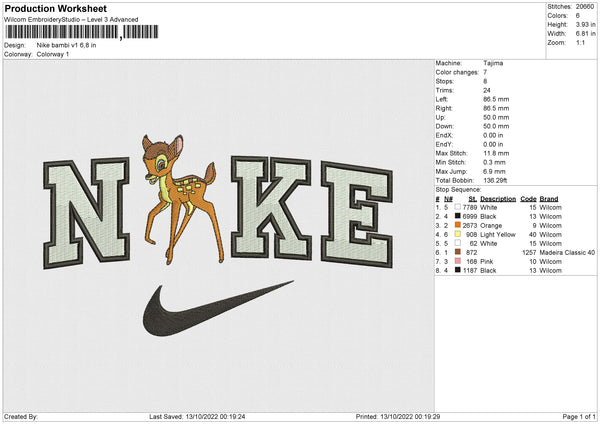Select the Trims value 24
Screen dimensions: 600x424
tap(486, 90)
